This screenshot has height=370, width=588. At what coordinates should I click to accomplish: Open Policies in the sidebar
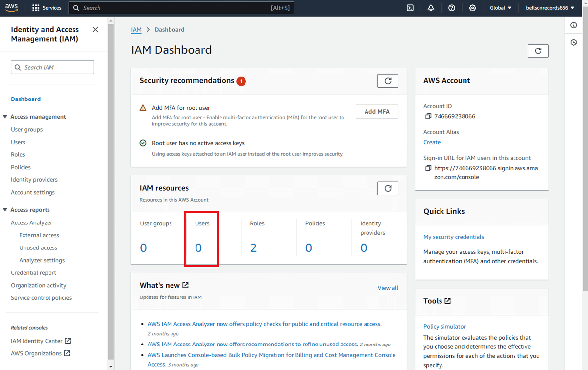21,167
